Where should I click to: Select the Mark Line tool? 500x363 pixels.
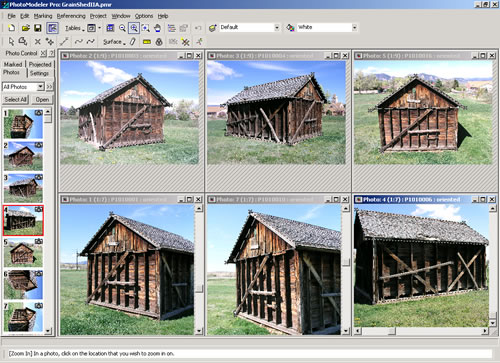(x=64, y=42)
